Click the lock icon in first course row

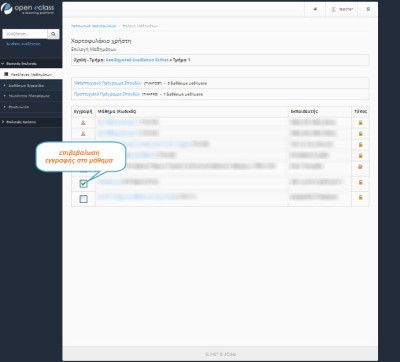click(x=360, y=123)
